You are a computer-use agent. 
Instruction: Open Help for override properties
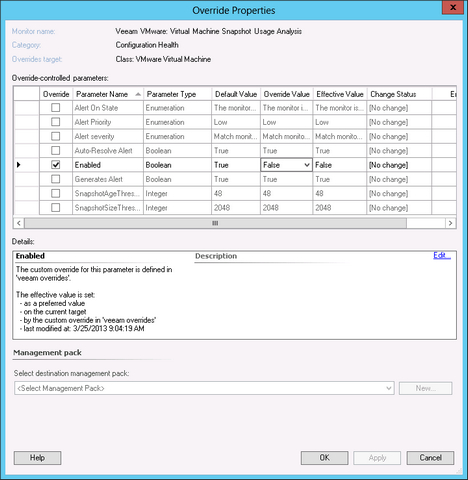click(x=37, y=458)
